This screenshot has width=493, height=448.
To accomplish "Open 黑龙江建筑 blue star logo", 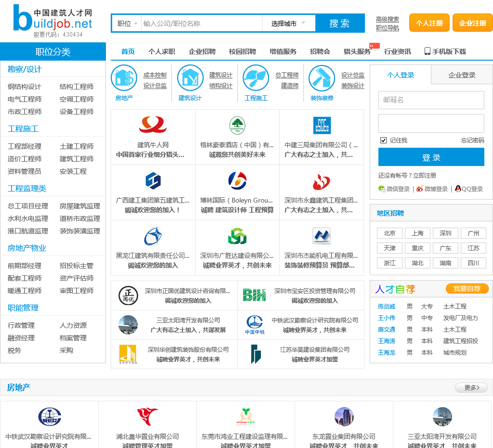I will [153, 236].
